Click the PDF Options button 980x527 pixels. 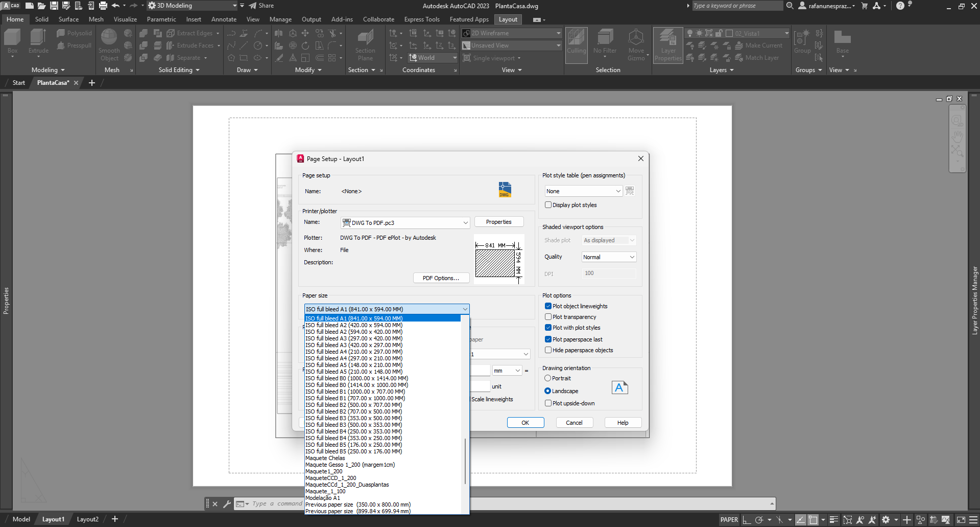pos(441,278)
